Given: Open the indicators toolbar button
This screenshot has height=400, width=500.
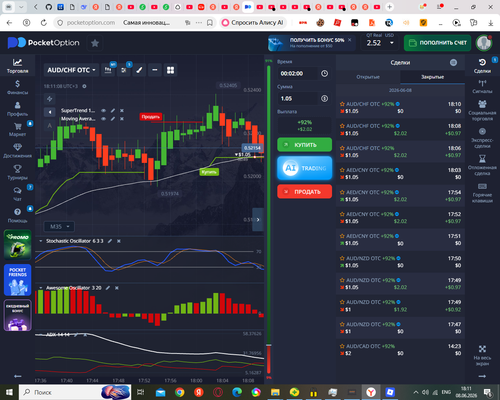Looking at the screenshot, I should [124, 70].
